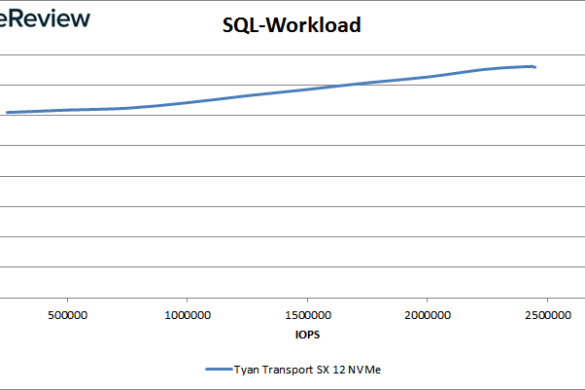The image size is (585, 390).
Task: Click the 1000000 axis label
Action: pos(188,315)
